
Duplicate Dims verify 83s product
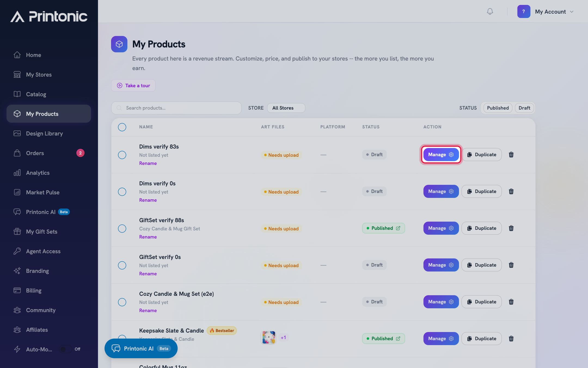pos(482,155)
